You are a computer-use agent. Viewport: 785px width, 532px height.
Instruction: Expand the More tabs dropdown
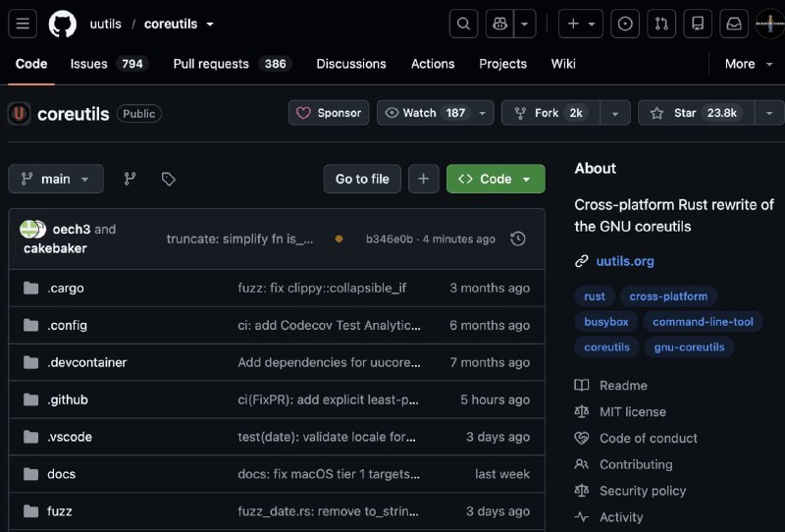click(x=749, y=64)
